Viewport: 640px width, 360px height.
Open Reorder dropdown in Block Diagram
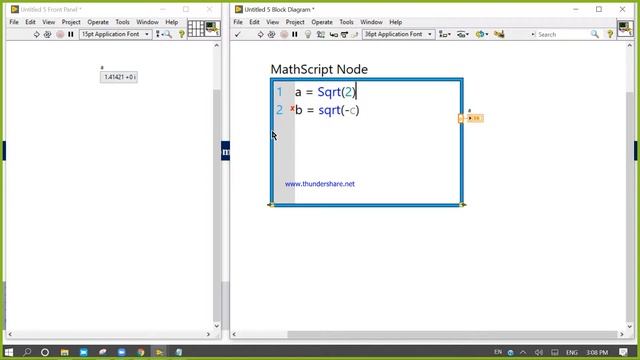pyautogui.click(x=482, y=35)
